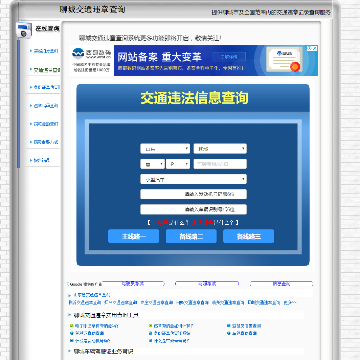Open the plate letter dropdown showing P
The width and height of the screenshot is (360, 360).
click(x=178, y=164)
